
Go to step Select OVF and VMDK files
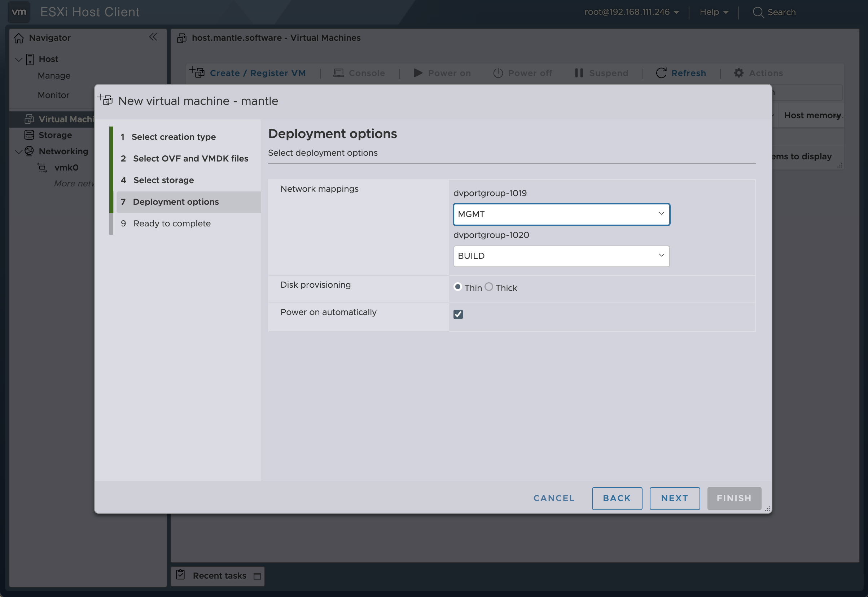[190, 159]
